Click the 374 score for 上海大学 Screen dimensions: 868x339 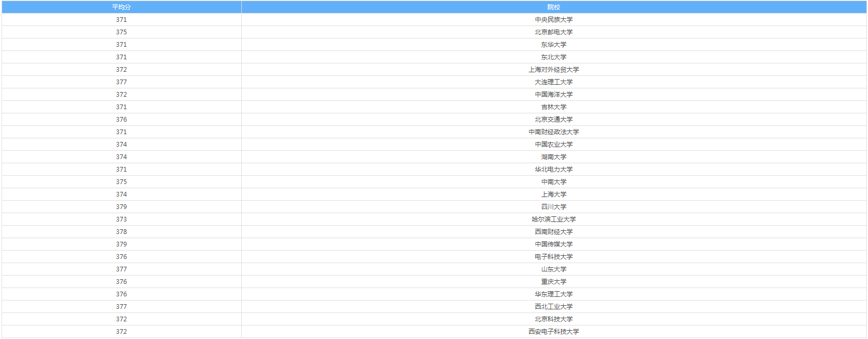(x=122, y=194)
